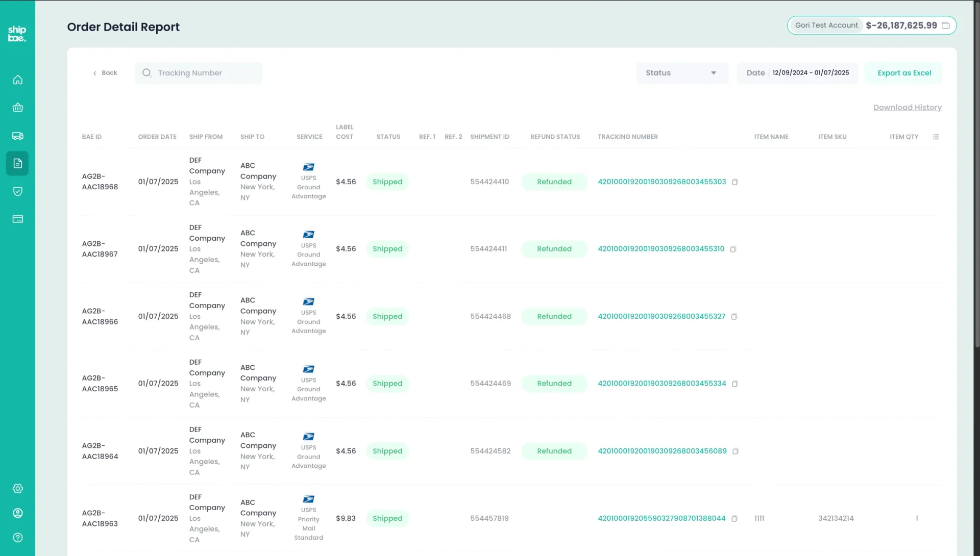Click the account balance $-26,187,625.99

901,26
